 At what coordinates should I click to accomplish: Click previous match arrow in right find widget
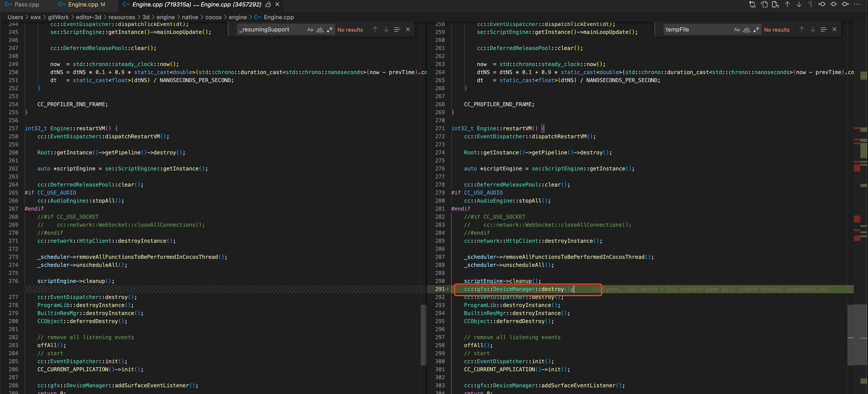[802, 30]
